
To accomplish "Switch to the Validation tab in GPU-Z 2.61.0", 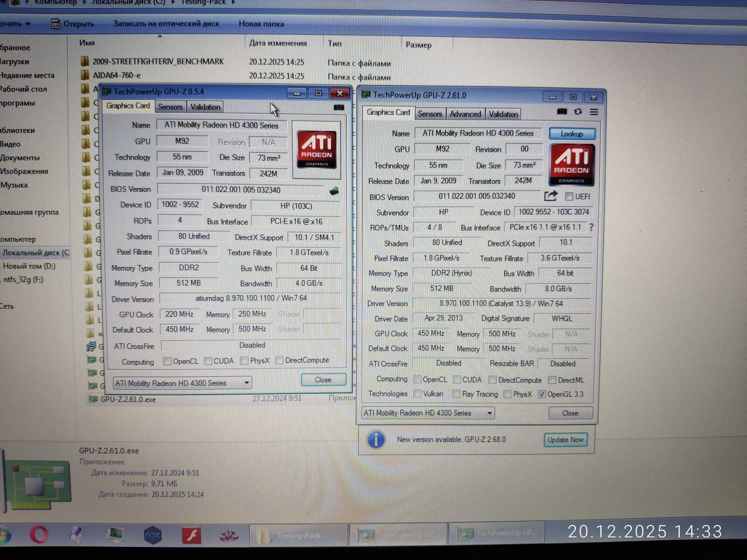I will click(x=503, y=114).
